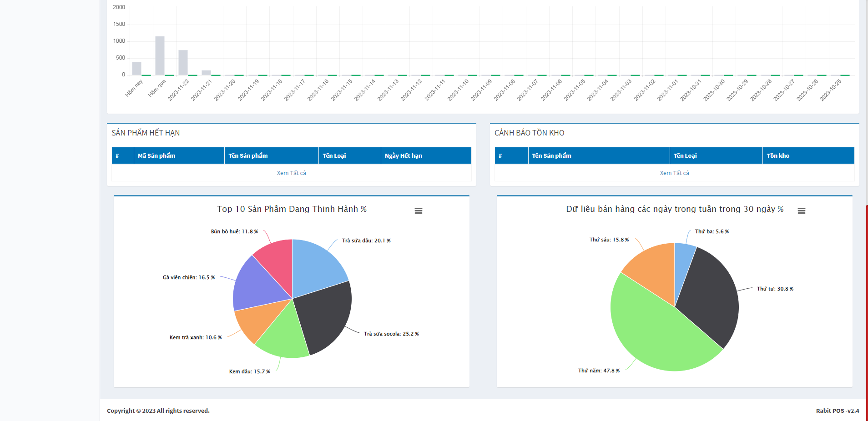Click Tên Sản phẩm header in expired products table
The width and height of the screenshot is (868, 421).
tap(272, 155)
